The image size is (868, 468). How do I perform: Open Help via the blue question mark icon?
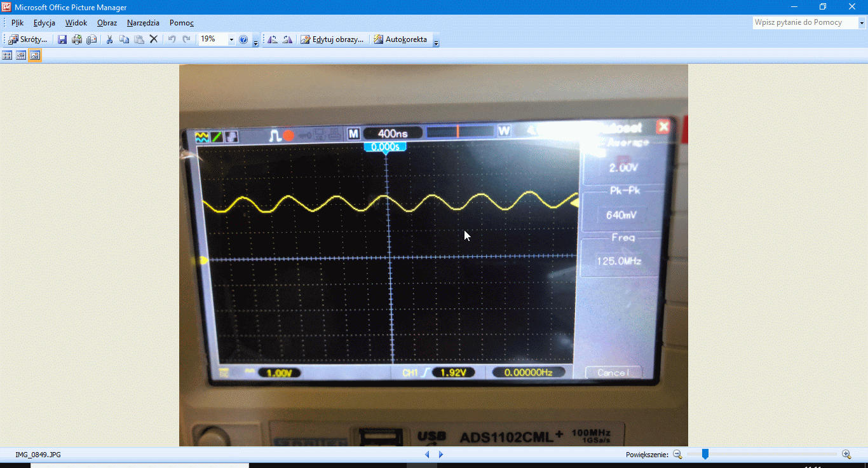click(243, 39)
